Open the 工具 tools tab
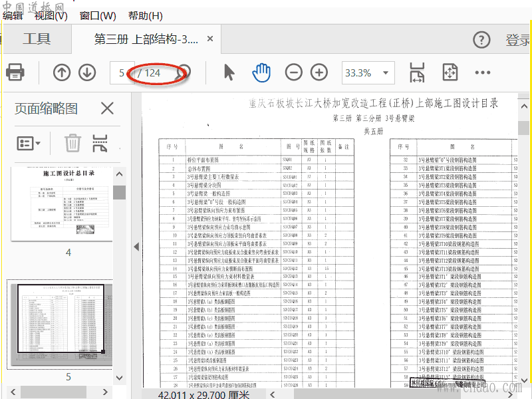Image resolution: width=532 pixels, height=399 pixels. coord(37,39)
